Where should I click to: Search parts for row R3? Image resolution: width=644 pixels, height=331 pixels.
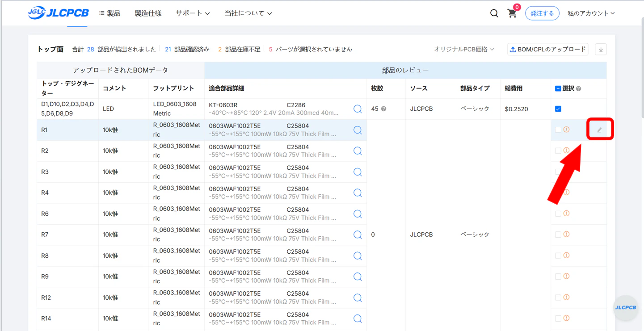358,172
